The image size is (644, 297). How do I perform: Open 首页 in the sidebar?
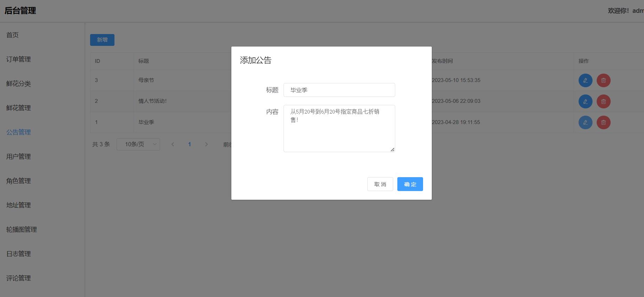click(13, 35)
